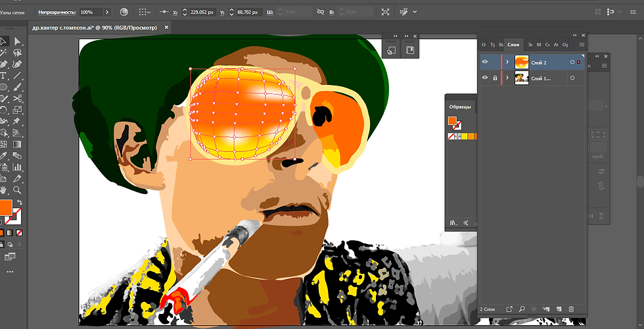
Task: Toggle constrain width and height proportions link
Action: tap(321, 13)
